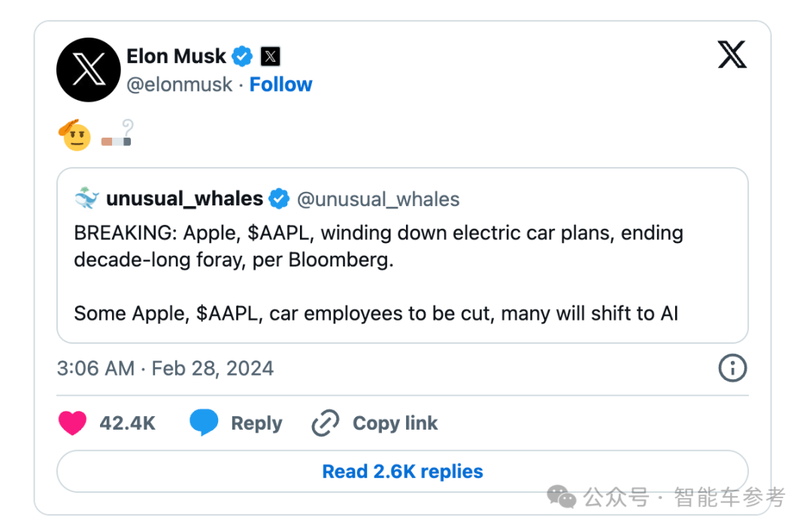The height and width of the screenshot is (529, 812).
Task: Click Elon Musk's profile avatar
Action: point(88,70)
